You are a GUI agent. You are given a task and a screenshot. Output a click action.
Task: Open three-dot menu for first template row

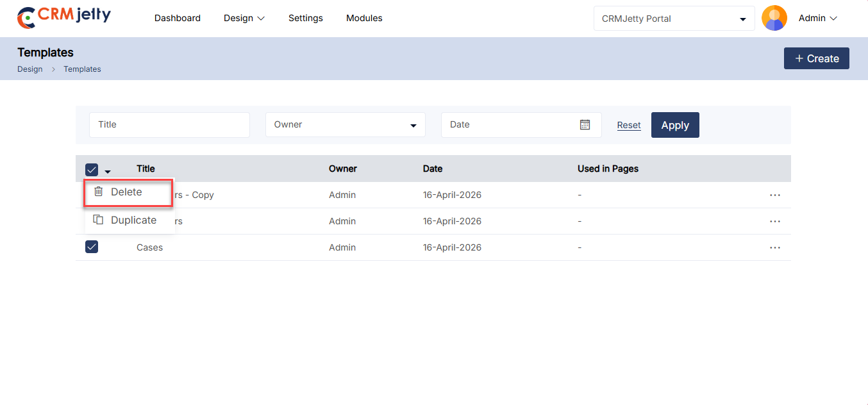(x=774, y=195)
